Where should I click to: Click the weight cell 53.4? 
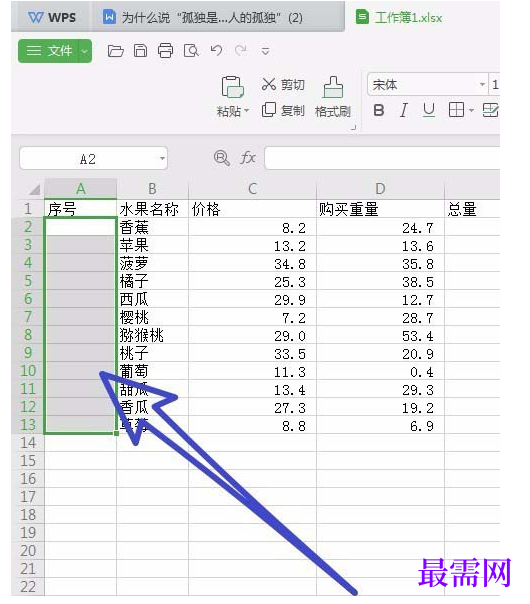tap(380, 335)
